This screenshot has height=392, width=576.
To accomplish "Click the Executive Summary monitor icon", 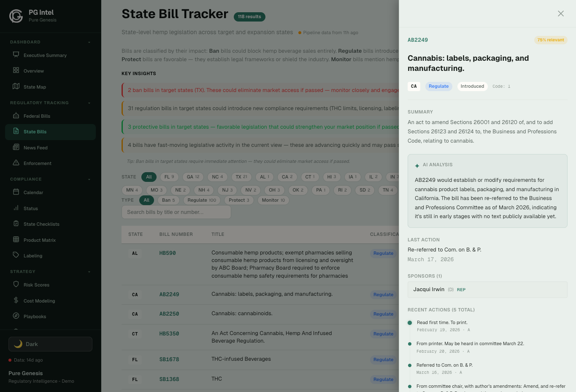I will click(x=16, y=55).
